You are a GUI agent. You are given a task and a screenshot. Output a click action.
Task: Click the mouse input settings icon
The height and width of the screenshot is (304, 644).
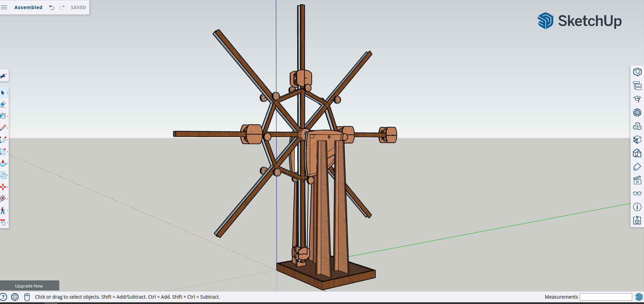pyautogui.click(x=27, y=297)
